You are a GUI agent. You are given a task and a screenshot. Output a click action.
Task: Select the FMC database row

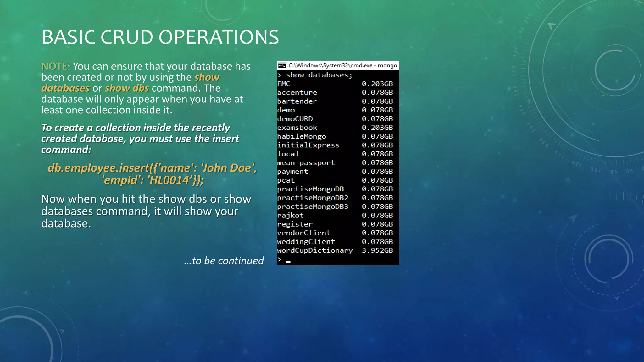coord(284,84)
